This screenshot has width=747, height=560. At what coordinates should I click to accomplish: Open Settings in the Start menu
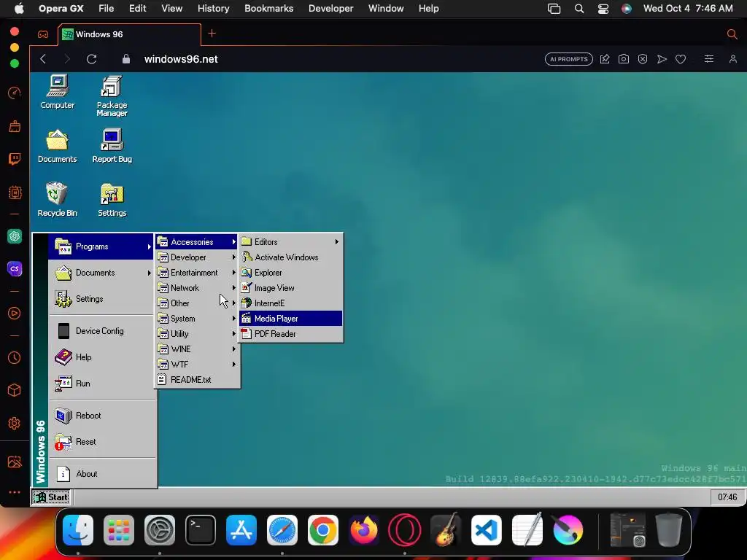101,299
